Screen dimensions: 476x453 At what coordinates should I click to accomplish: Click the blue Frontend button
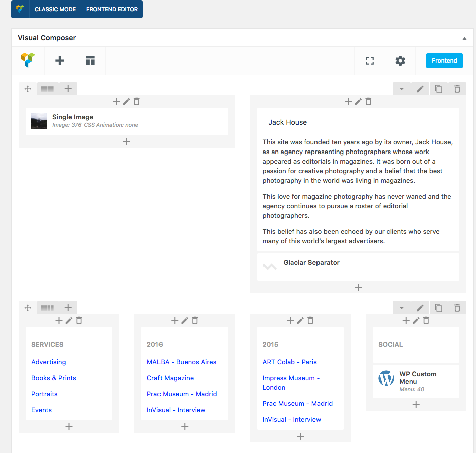tap(444, 61)
